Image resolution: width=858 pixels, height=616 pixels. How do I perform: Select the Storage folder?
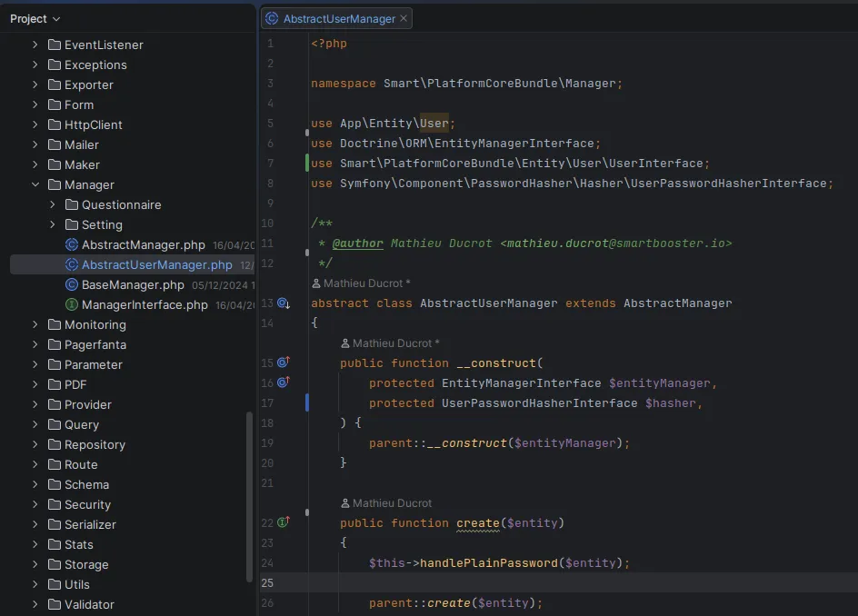86,564
